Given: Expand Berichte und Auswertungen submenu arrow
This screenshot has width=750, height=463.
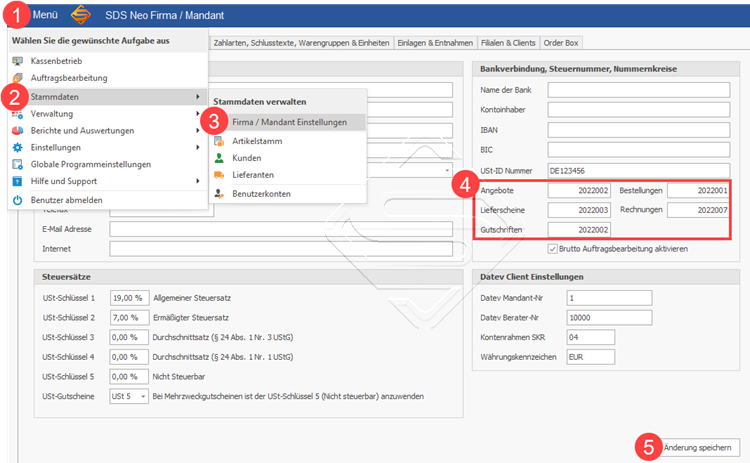Looking at the screenshot, I should (x=198, y=131).
